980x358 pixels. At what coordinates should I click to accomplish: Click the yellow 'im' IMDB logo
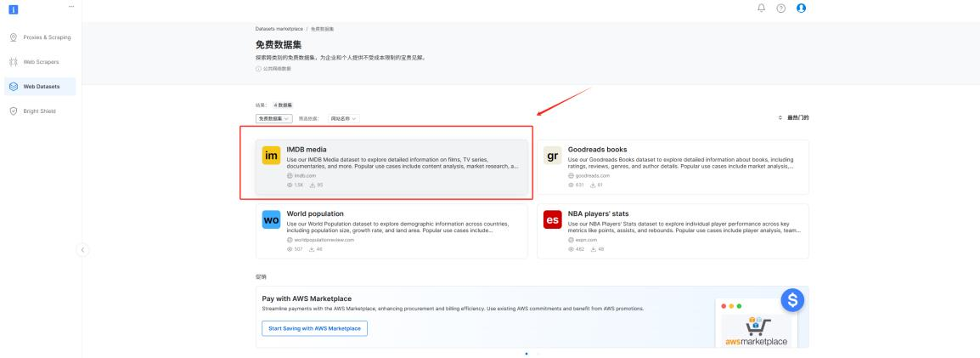[x=271, y=156]
